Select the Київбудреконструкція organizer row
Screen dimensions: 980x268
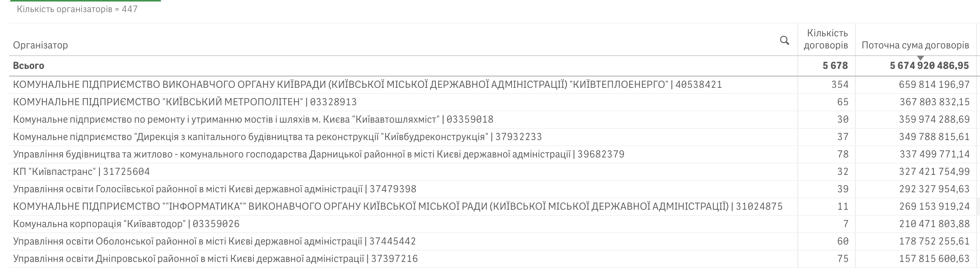click(x=277, y=137)
